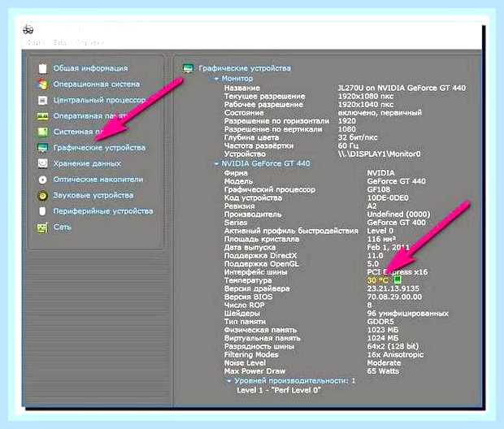Click the Speccy glasses icon in the title bar

28,29
